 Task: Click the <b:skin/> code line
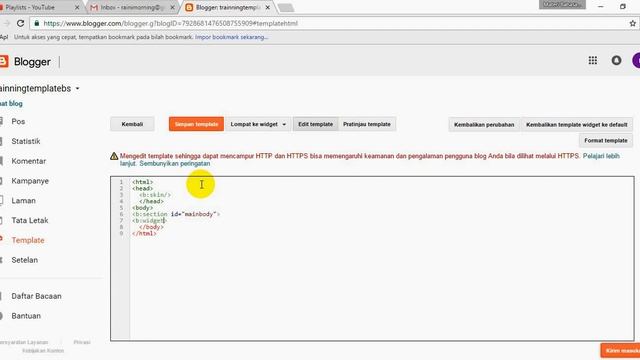click(x=155, y=195)
